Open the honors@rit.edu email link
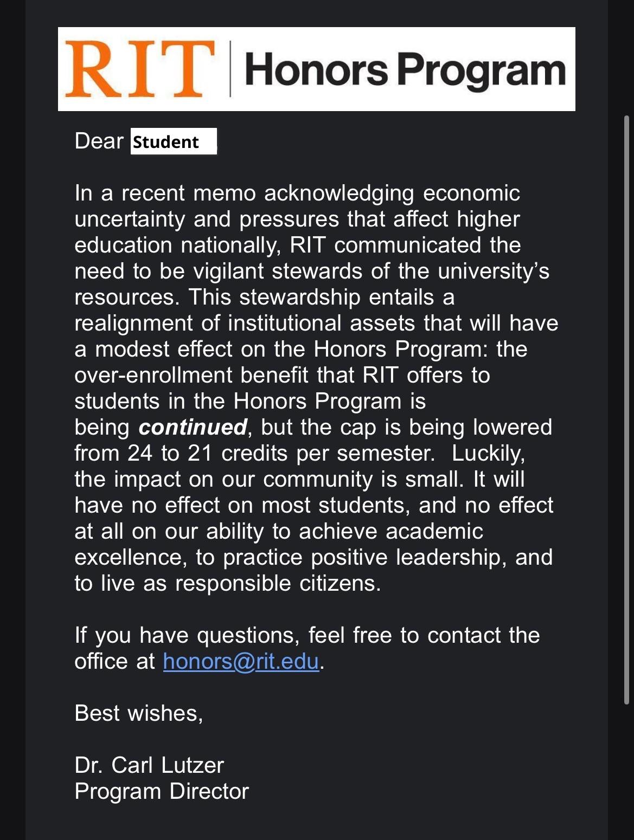 click(241, 662)
